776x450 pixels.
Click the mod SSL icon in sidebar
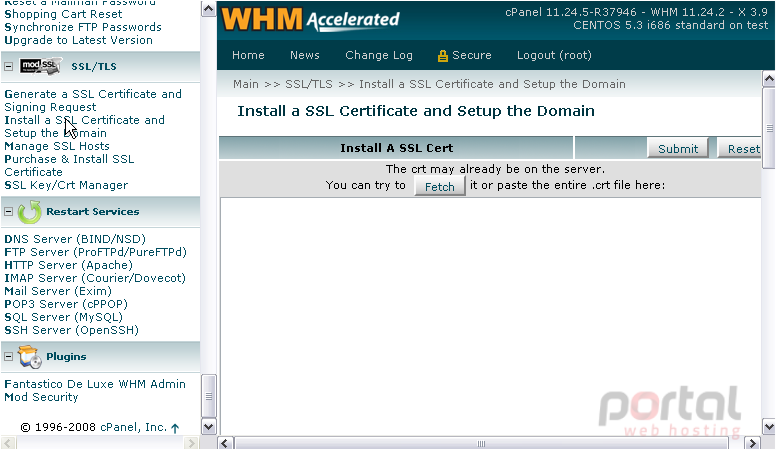(41, 66)
